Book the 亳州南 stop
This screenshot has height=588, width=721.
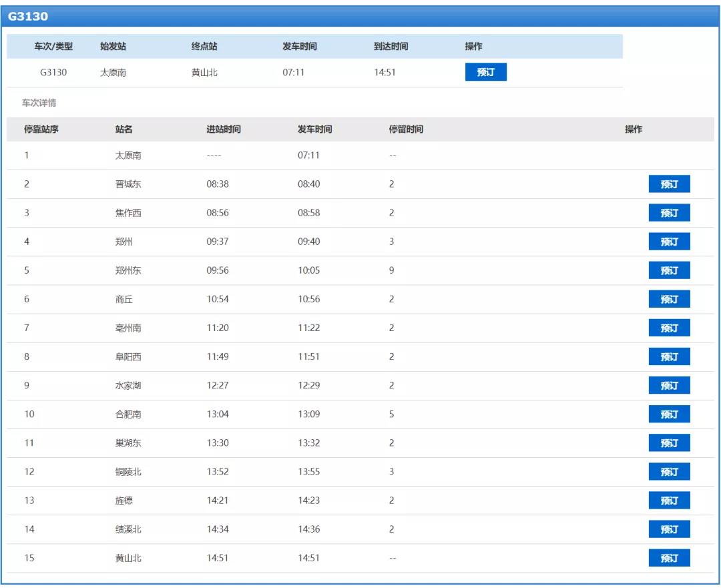pos(669,328)
